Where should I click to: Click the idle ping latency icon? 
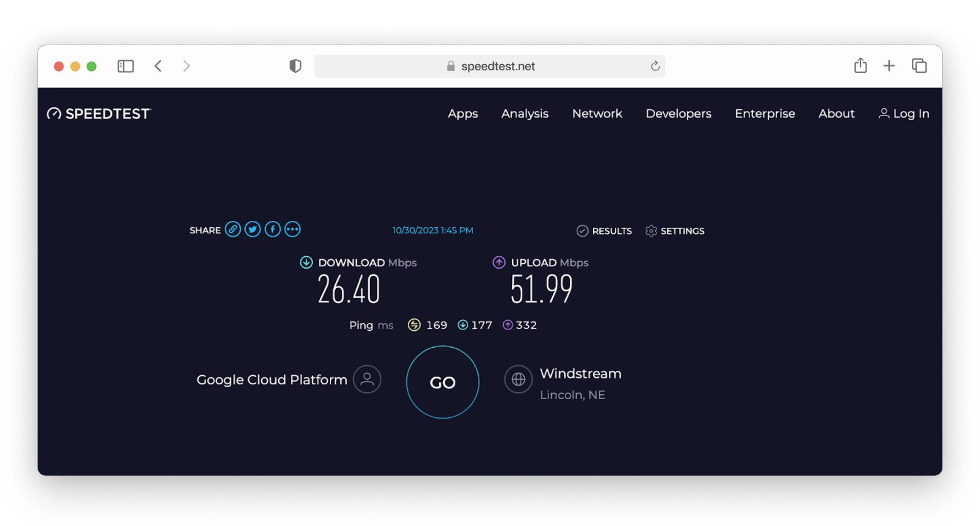click(414, 325)
